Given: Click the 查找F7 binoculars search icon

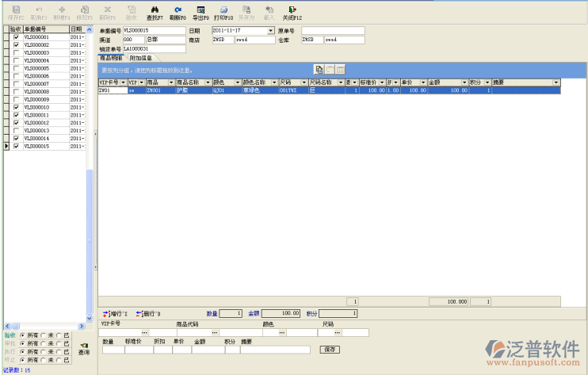Looking at the screenshot, I should tap(155, 9).
